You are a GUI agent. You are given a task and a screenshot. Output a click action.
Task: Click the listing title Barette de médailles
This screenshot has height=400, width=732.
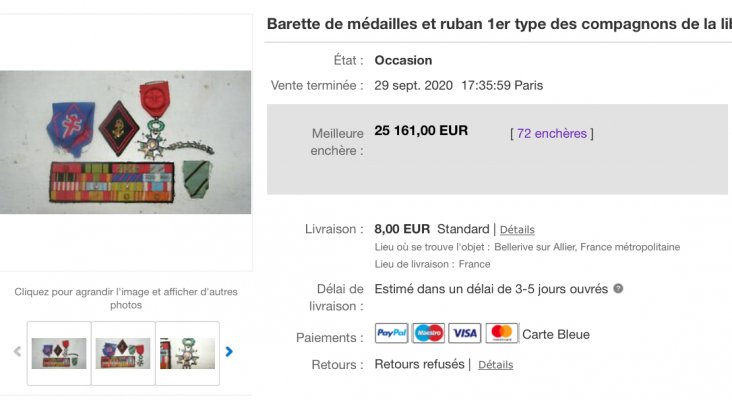click(x=499, y=24)
